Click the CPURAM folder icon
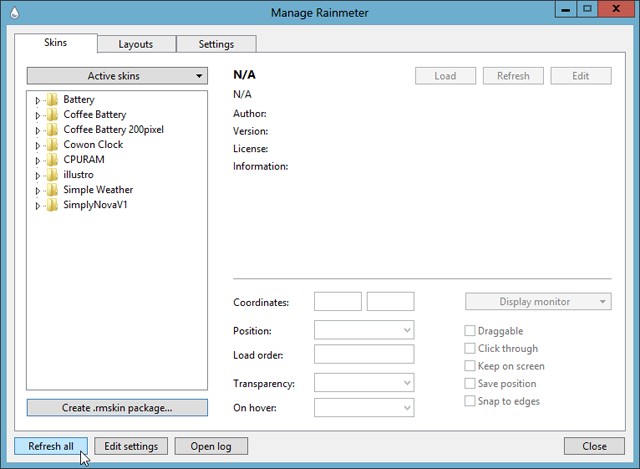Screen dimensions: 640x469 click(52, 159)
